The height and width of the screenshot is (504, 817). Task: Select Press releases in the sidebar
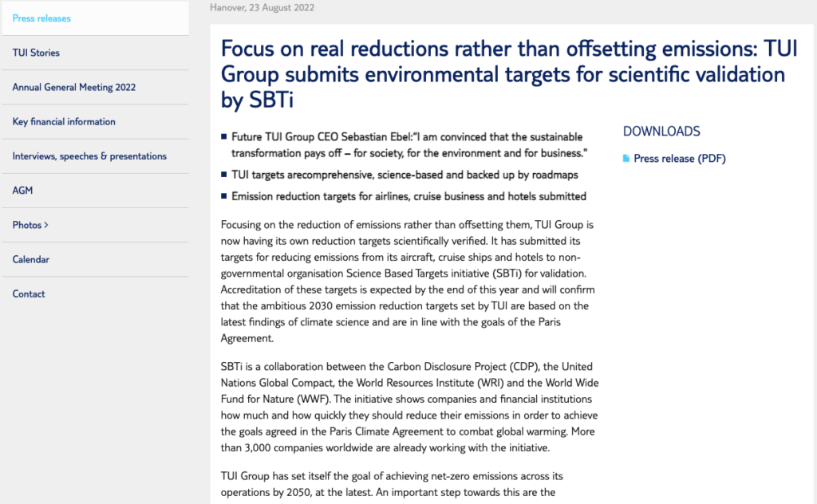[x=41, y=18]
